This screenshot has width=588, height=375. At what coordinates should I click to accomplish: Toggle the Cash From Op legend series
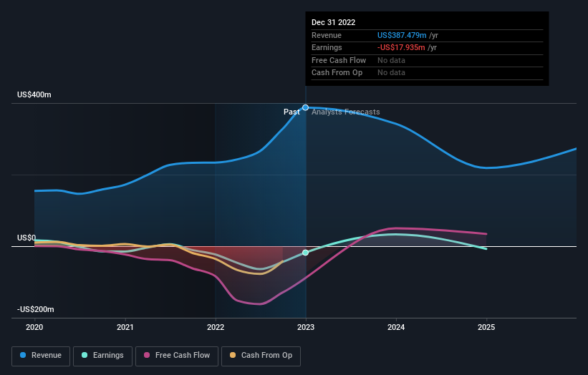coord(261,356)
